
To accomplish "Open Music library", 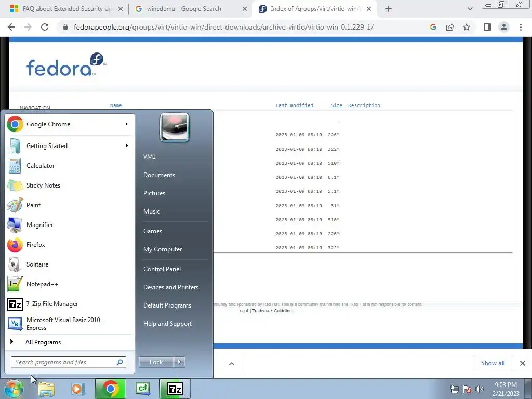I will coord(151,211).
